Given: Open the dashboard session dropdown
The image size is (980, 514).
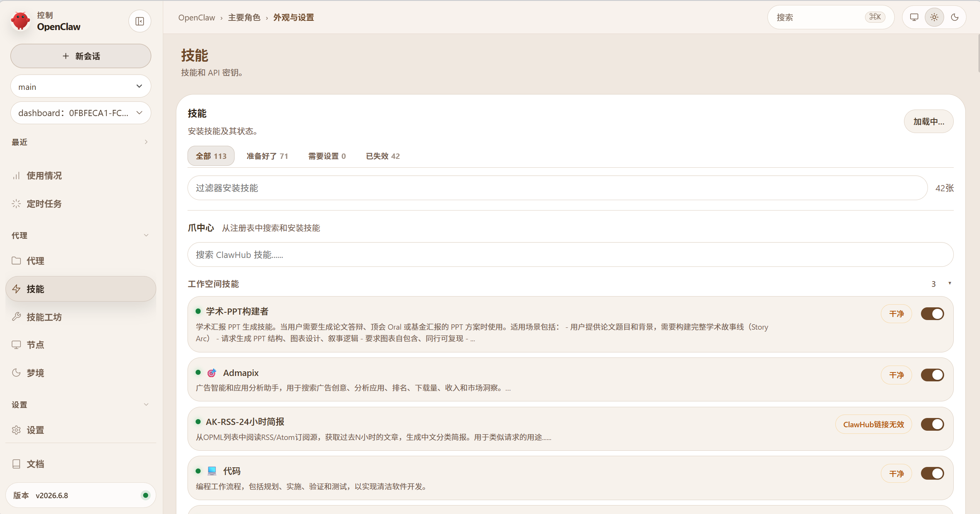Looking at the screenshot, I should (81, 113).
